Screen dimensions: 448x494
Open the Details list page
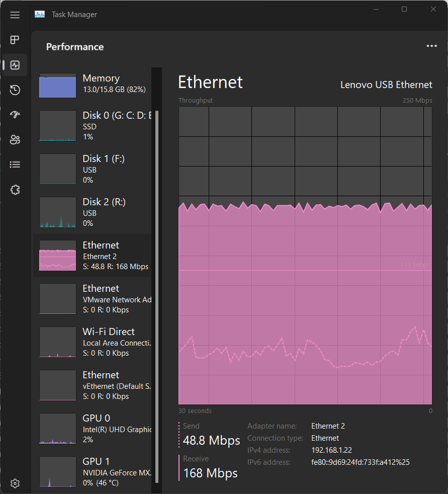point(15,164)
